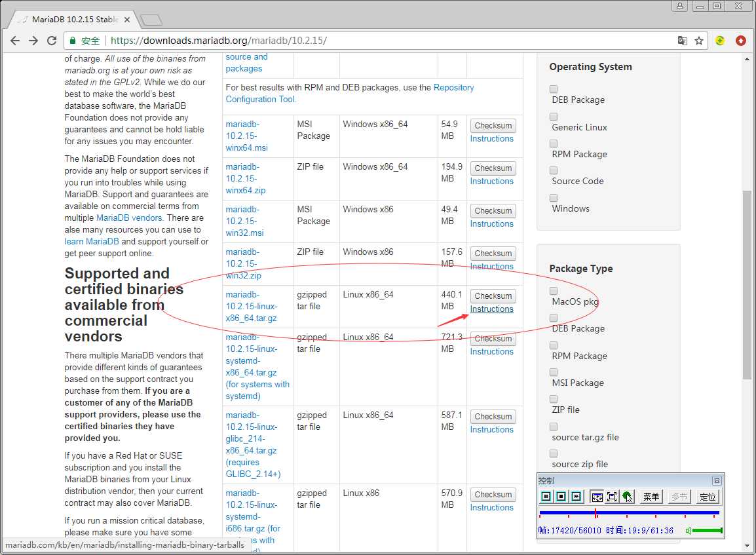Close the MariaDB 10.2.15 Stable tab
Image resolution: width=756 pixels, height=555 pixels.
[127, 20]
